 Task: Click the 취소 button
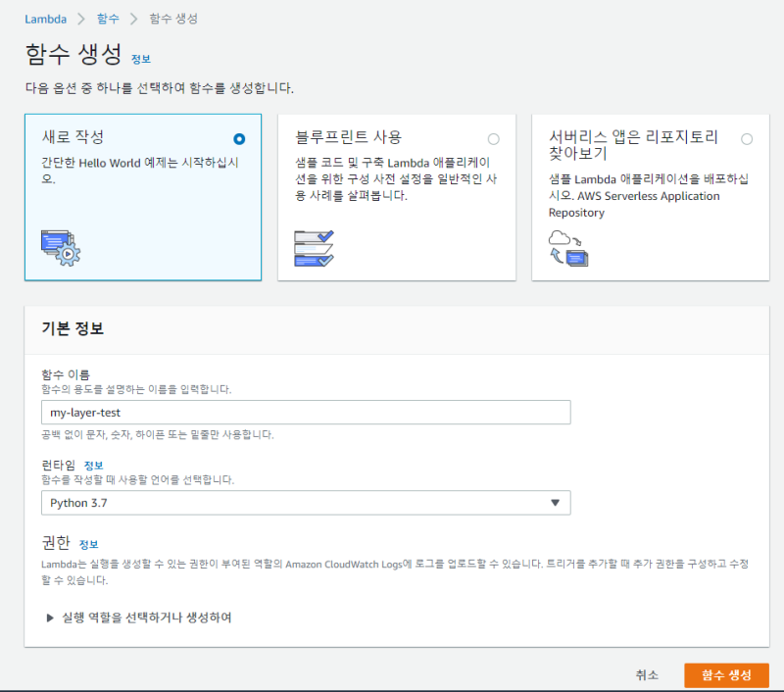647,675
